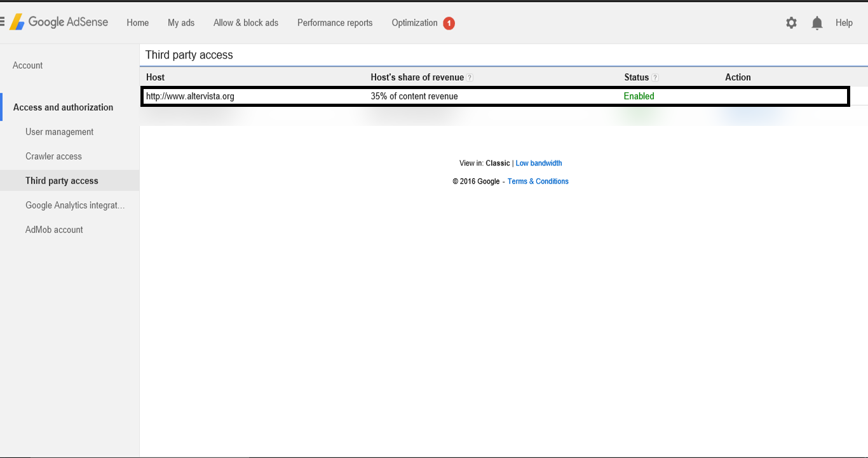Click the © 2016 Google text

click(476, 181)
